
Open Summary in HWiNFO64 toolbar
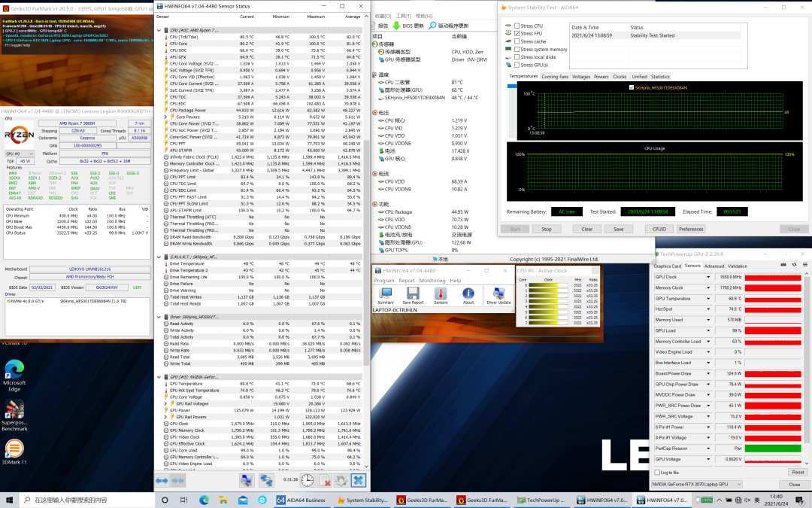pyautogui.click(x=386, y=295)
